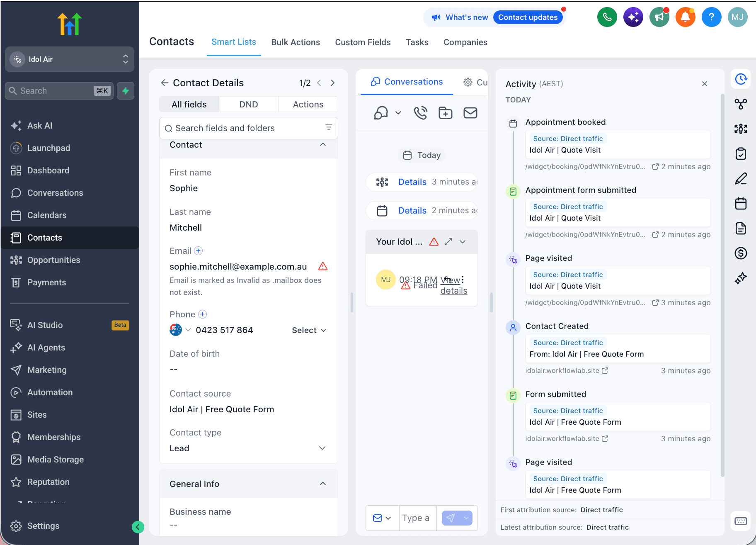
Task: Click the megaphone announcements icon in header
Action: 659,17
